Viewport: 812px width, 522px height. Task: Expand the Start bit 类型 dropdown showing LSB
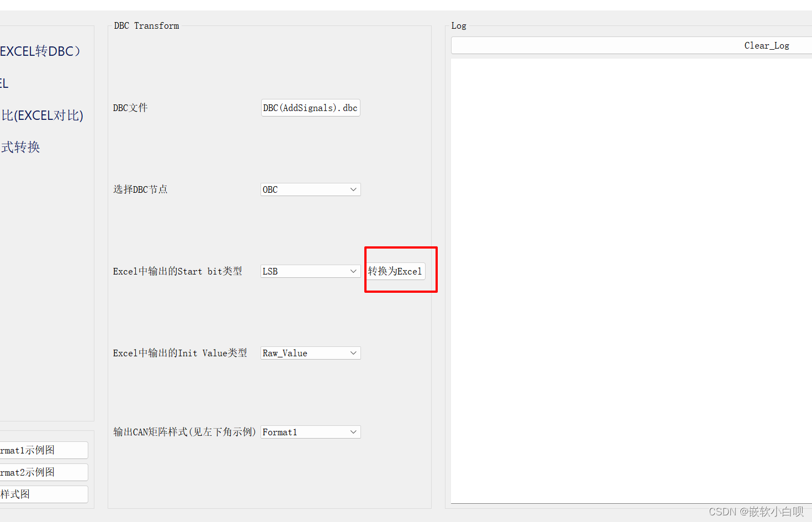pos(310,271)
